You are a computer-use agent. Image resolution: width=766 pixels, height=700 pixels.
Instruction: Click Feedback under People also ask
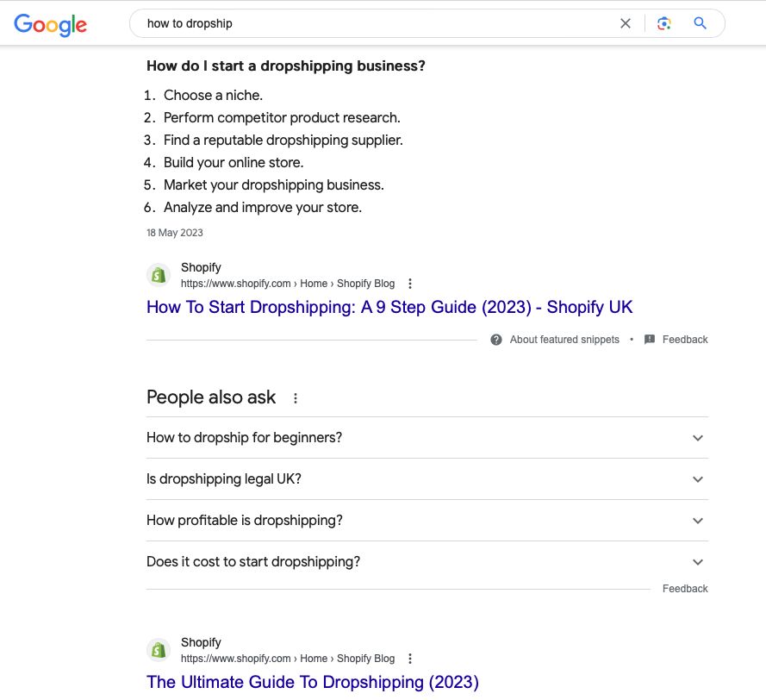pos(685,589)
